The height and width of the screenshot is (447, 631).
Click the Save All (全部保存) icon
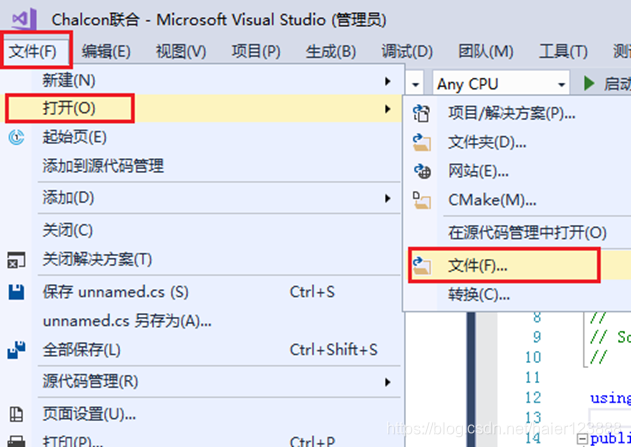pyautogui.click(x=16, y=350)
